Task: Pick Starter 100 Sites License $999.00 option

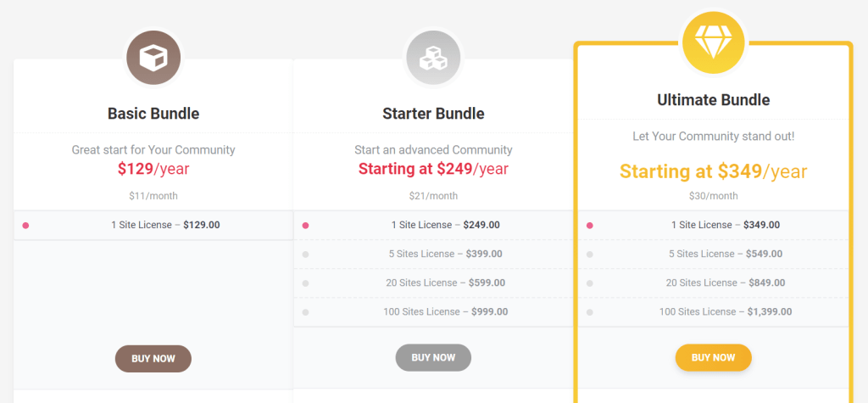Action: 433,311
